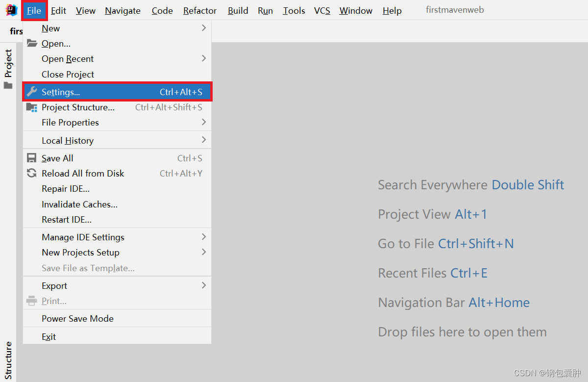Viewport: 588px width, 382px height.
Task: Open the Project tool window tab
Action: (x=8, y=63)
